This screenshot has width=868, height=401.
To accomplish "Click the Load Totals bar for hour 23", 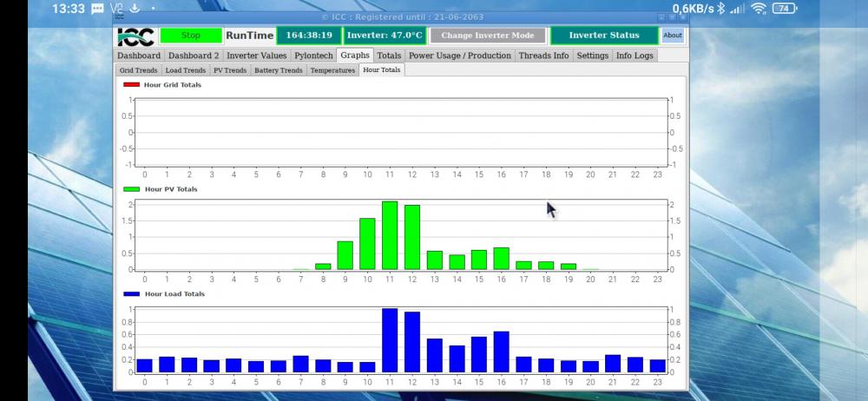I will pyautogui.click(x=658, y=365).
